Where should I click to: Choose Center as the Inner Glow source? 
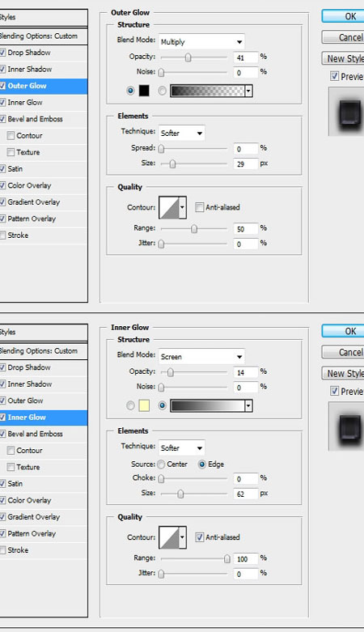161,464
